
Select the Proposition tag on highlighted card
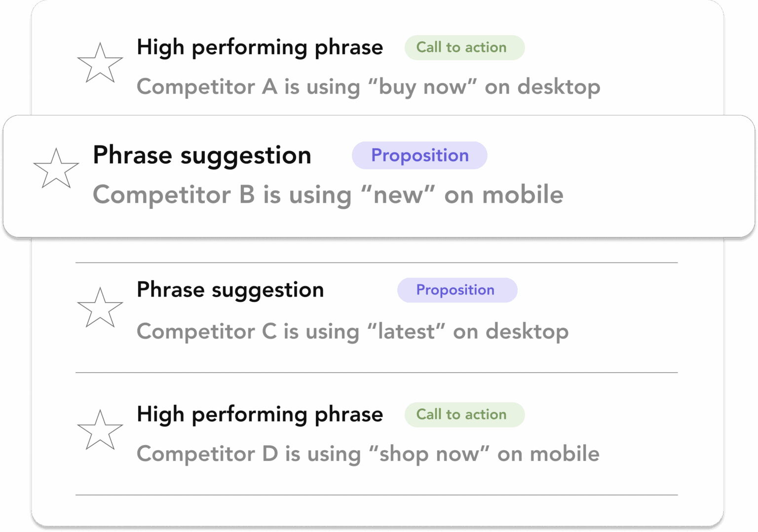point(419,155)
